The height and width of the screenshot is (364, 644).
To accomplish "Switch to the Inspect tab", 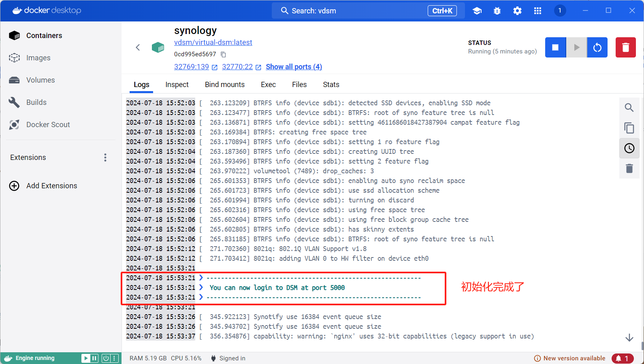I will (x=177, y=85).
